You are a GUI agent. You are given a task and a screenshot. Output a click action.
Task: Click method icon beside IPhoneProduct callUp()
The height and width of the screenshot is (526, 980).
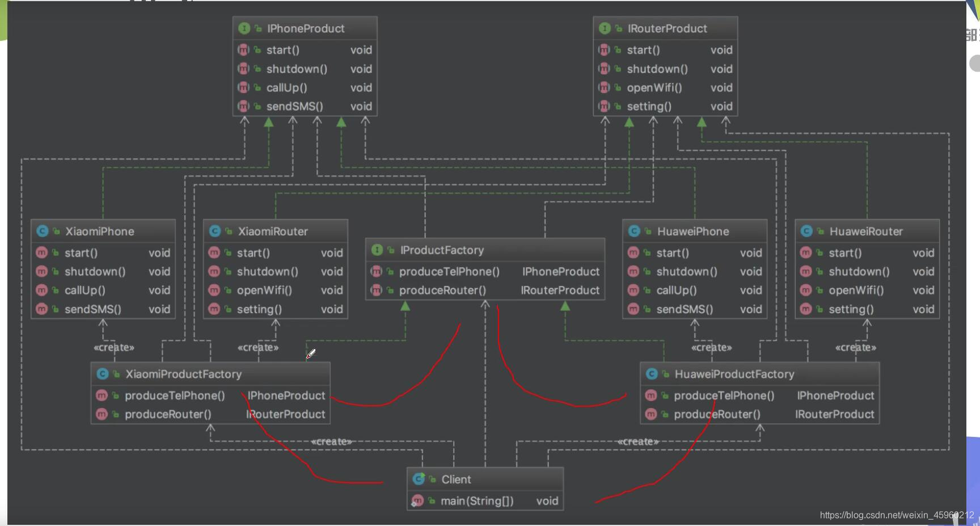pyautogui.click(x=243, y=87)
